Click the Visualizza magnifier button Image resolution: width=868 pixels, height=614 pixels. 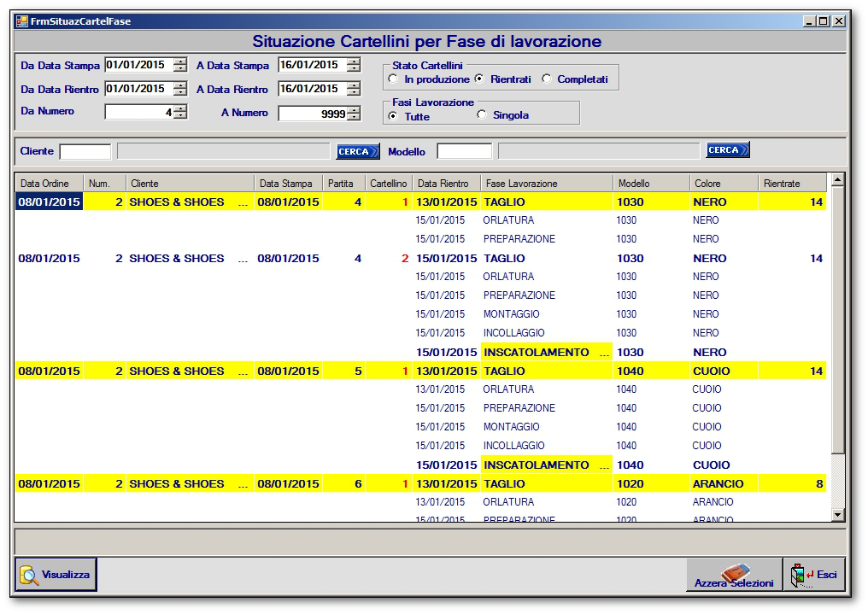pyautogui.click(x=56, y=574)
